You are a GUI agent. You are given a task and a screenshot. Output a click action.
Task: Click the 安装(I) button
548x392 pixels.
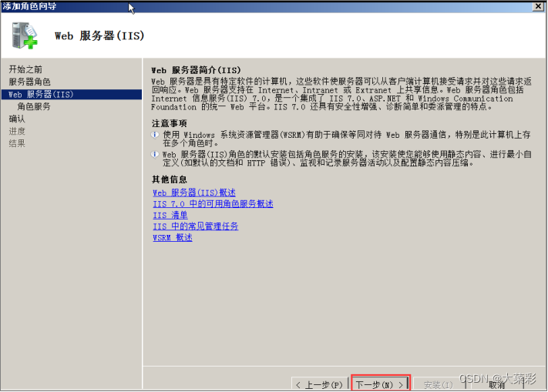click(x=439, y=384)
